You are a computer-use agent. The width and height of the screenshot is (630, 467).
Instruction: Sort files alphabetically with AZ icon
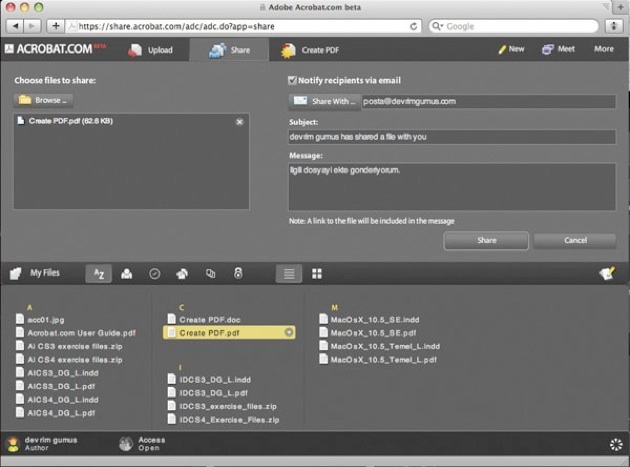coord(98,274)
